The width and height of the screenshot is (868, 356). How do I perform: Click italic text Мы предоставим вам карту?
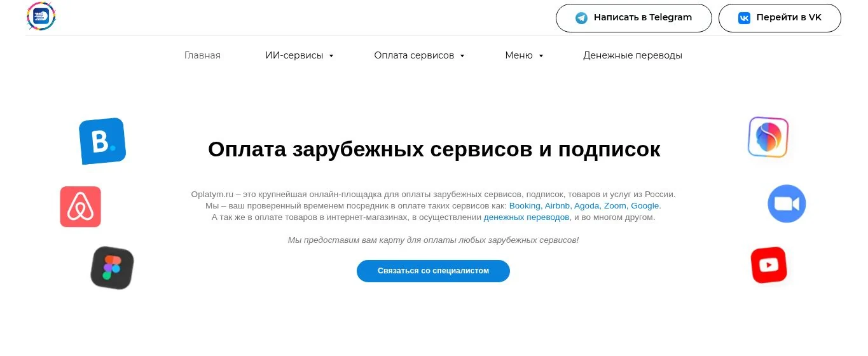(433, 240)
